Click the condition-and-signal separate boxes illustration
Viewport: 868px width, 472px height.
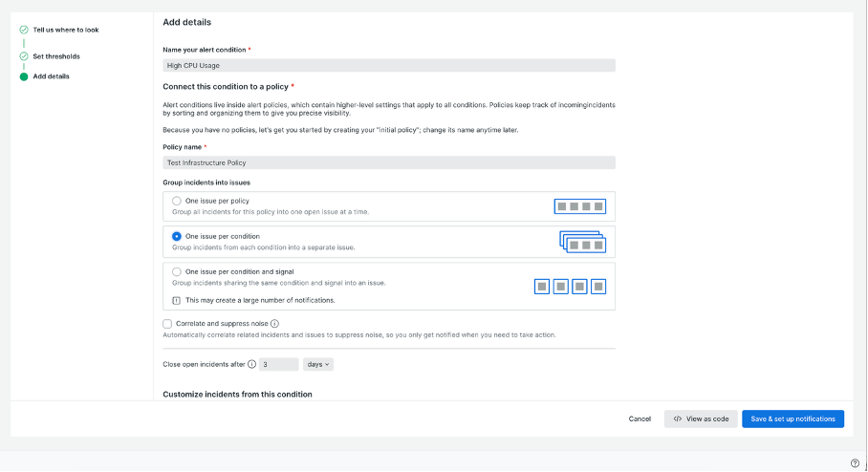click(570, 286)
